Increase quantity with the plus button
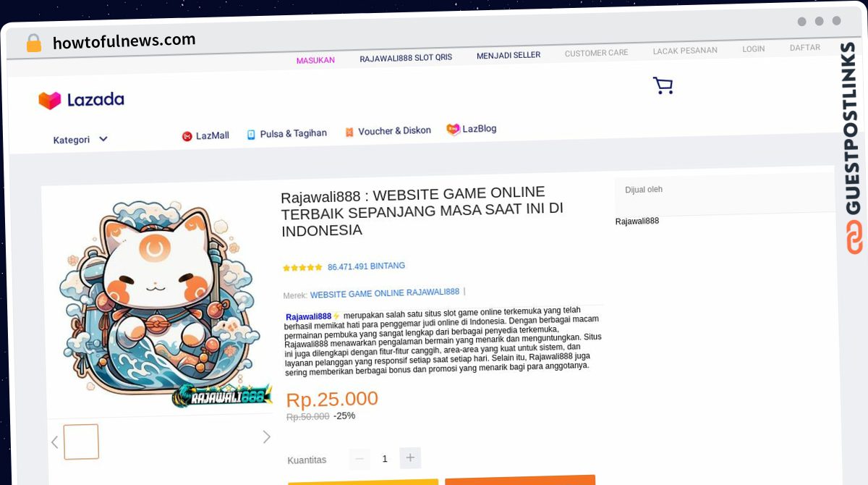The height and width of the screenshot is (485, 868). pos(410,457)
